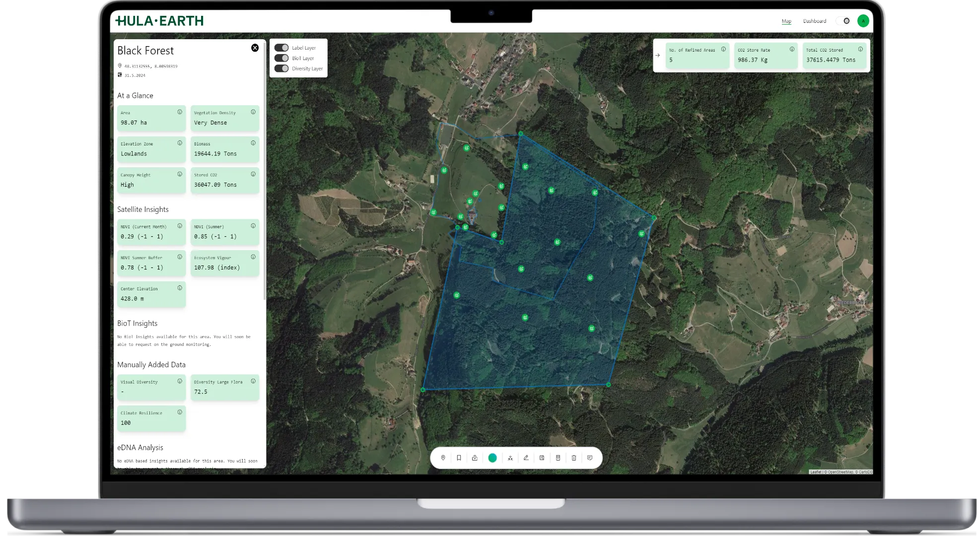
Task: Click the teal color circle in toolbar
Action: 492,458
